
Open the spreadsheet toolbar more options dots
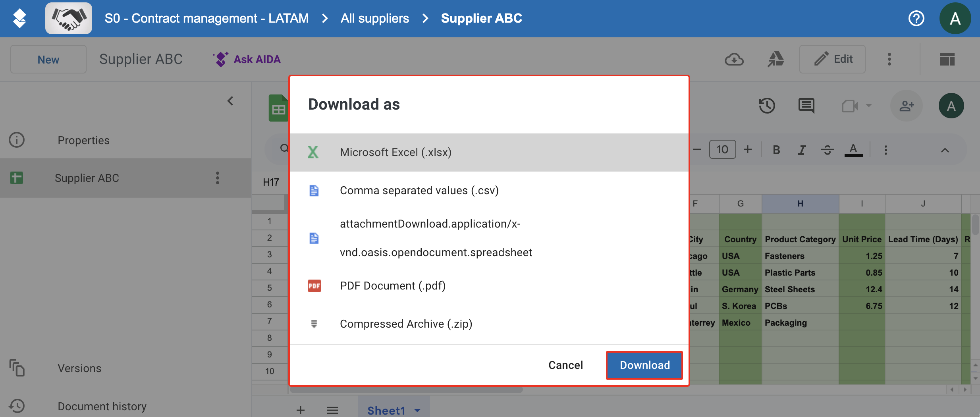pos(885,150)
